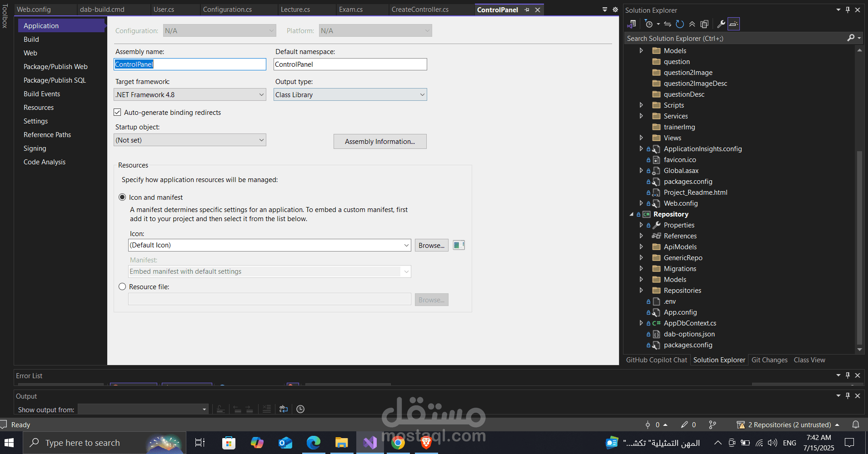The height and width of the screenshot is (454, 868).
Task: Open the Output type dropdown
Action: point(350,94)
